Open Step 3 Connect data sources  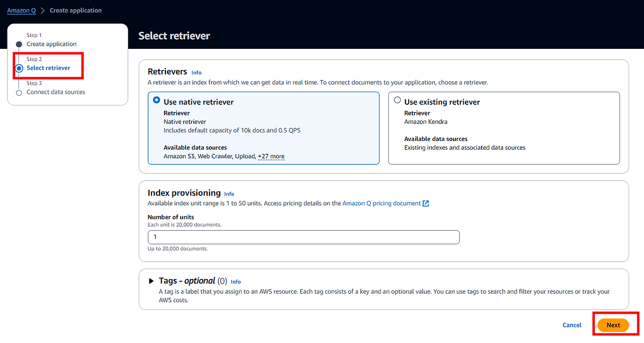56,92
